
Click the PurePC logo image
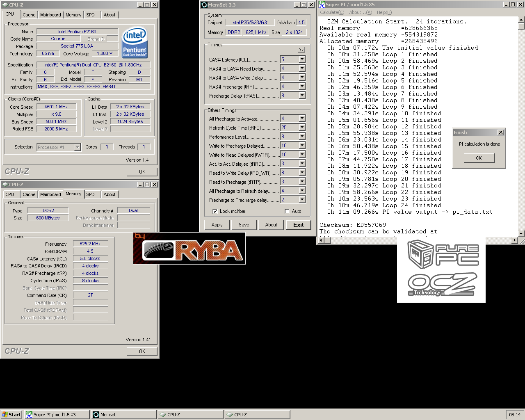pyautogui.click(x=443, y=254)
